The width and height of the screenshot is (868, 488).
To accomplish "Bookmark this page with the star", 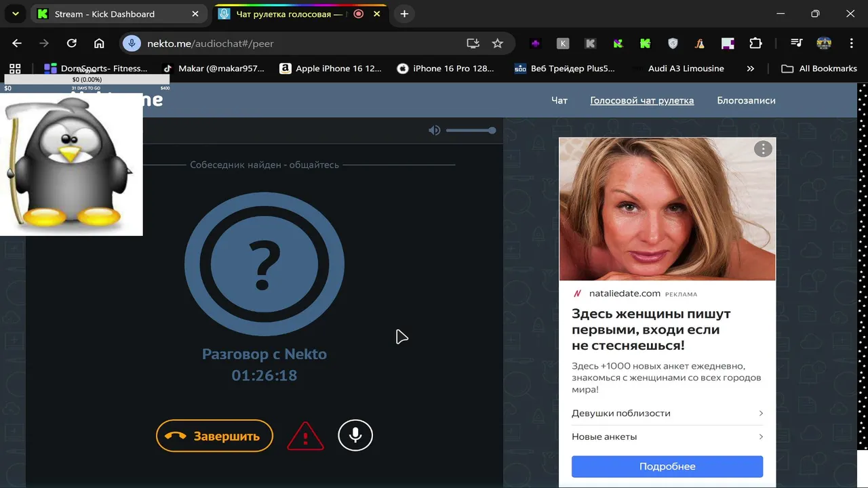I will click(x=498, y=43).
